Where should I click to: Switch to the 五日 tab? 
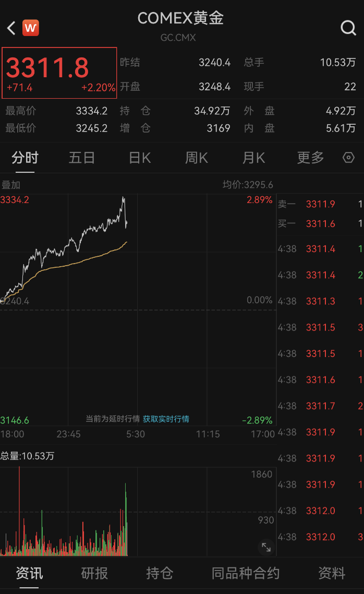pyautogui.click(x=82, y=158)
